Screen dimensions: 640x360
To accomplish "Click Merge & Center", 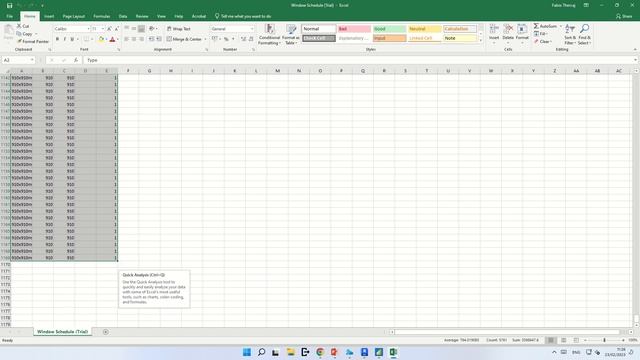I will [184, 39].
